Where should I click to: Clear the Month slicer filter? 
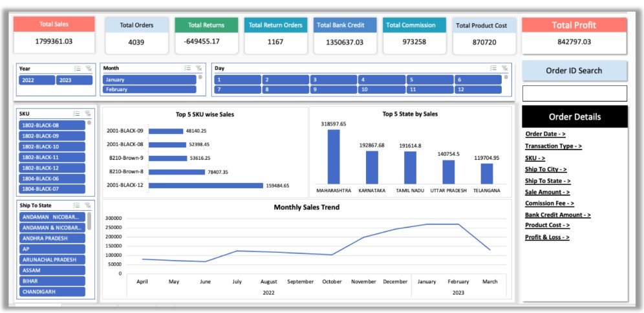pos(199,68)
